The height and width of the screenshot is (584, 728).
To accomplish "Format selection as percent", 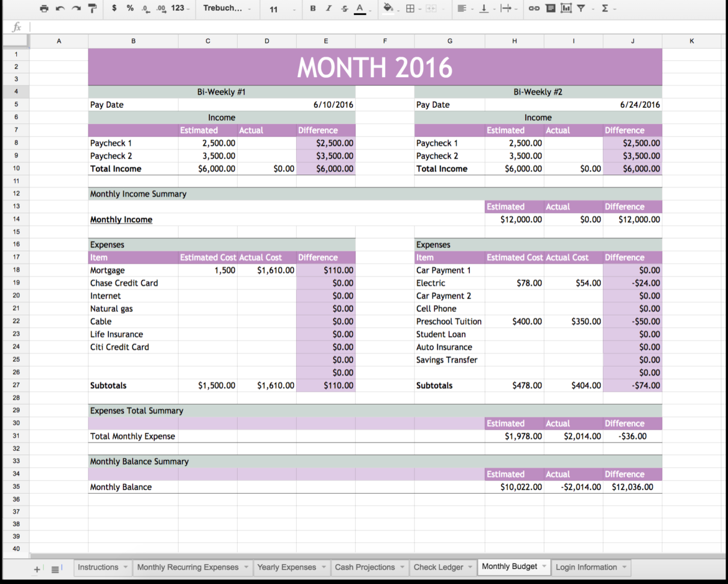I will point(130,8).
